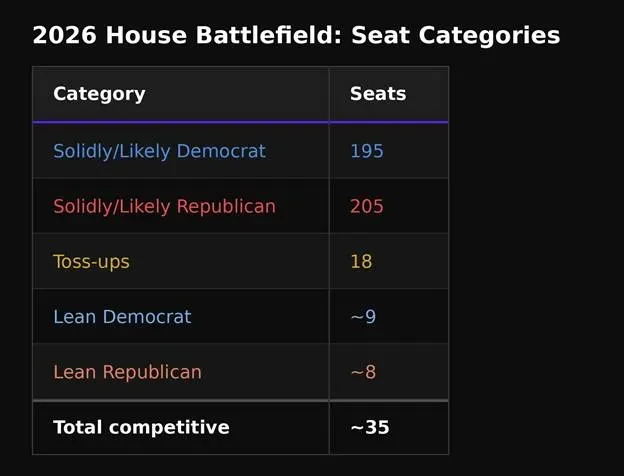Click the 205 seats value

coord(367,207)
